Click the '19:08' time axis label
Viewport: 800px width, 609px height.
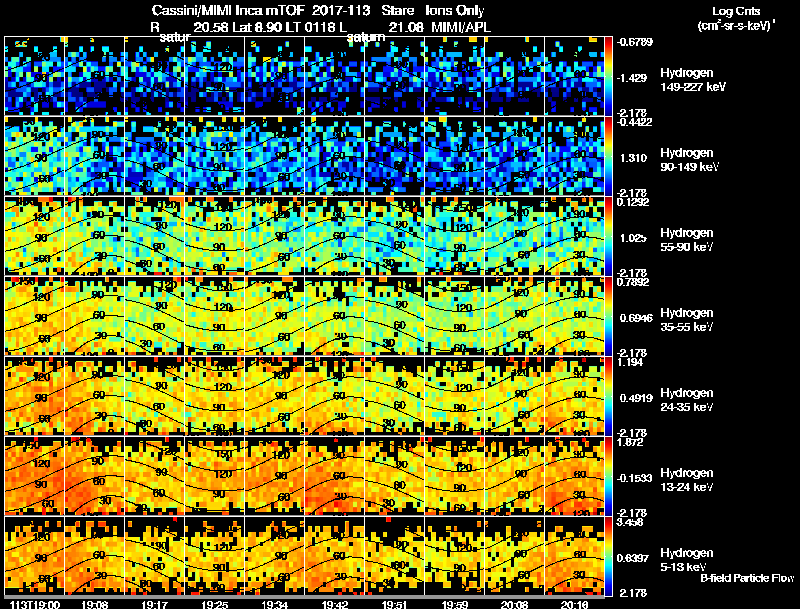tap(95, 604)
